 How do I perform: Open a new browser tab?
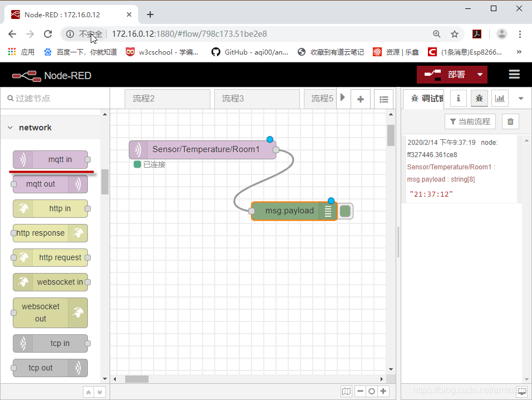pyautogui.click(x=150, y=14)
